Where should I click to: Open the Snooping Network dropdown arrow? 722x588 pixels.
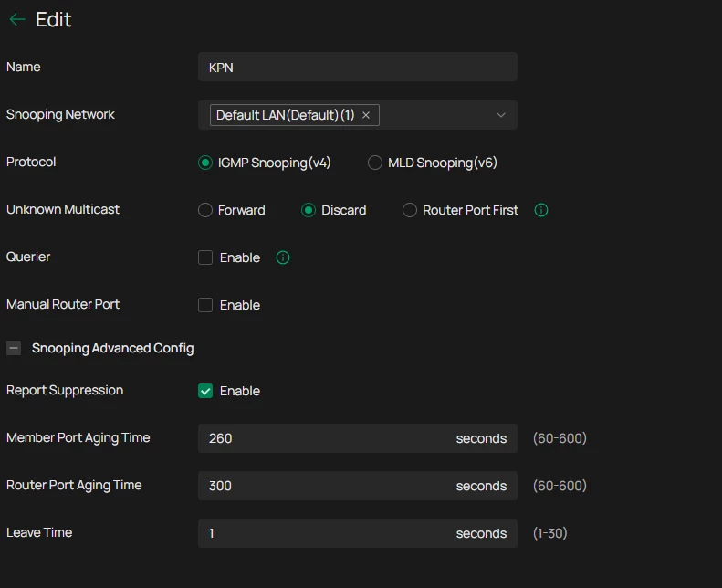(x=501, y=115)
